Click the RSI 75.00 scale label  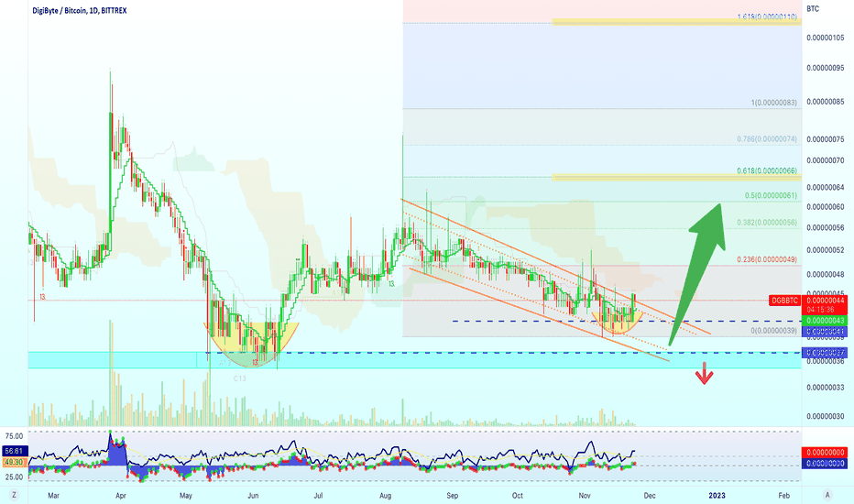pyautogui.click(x=14, y=436)
